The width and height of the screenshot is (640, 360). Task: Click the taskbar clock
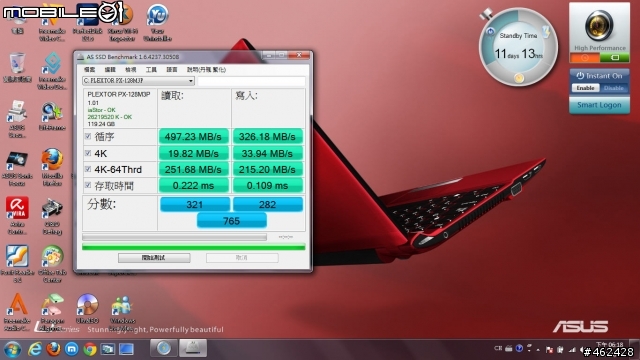(610, 345)
